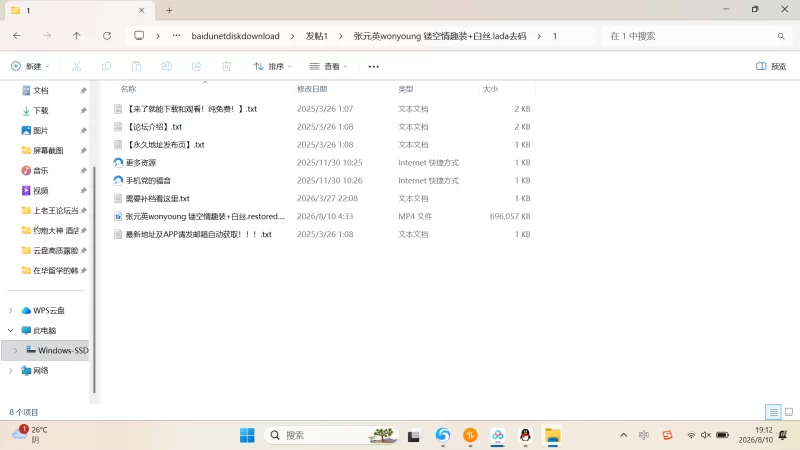Go back to the previous folder
This screenshot has width=800, height=450.
tap(17, 36)
